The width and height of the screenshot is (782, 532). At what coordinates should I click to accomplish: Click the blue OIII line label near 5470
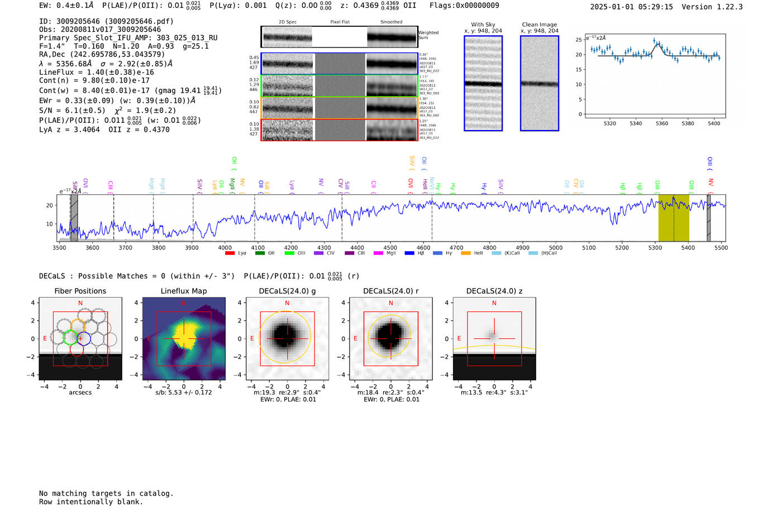(710, 162)
